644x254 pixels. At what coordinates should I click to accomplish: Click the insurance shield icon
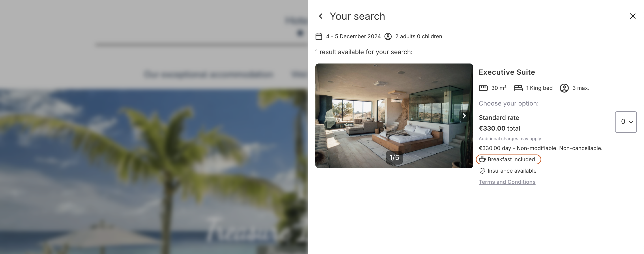(x=482, y=171)
